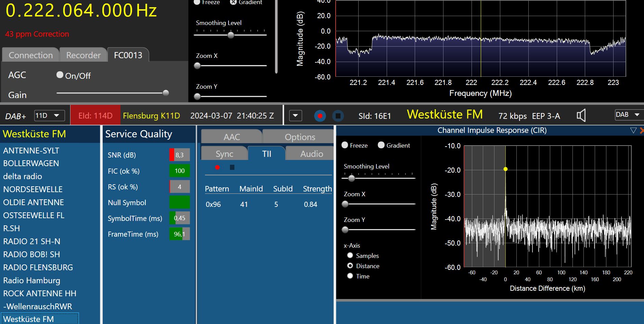This screenshot has width=644, height=324.
Task: Tune to the NORDSEEWELLE station
Action: click(x=33, y=189)
